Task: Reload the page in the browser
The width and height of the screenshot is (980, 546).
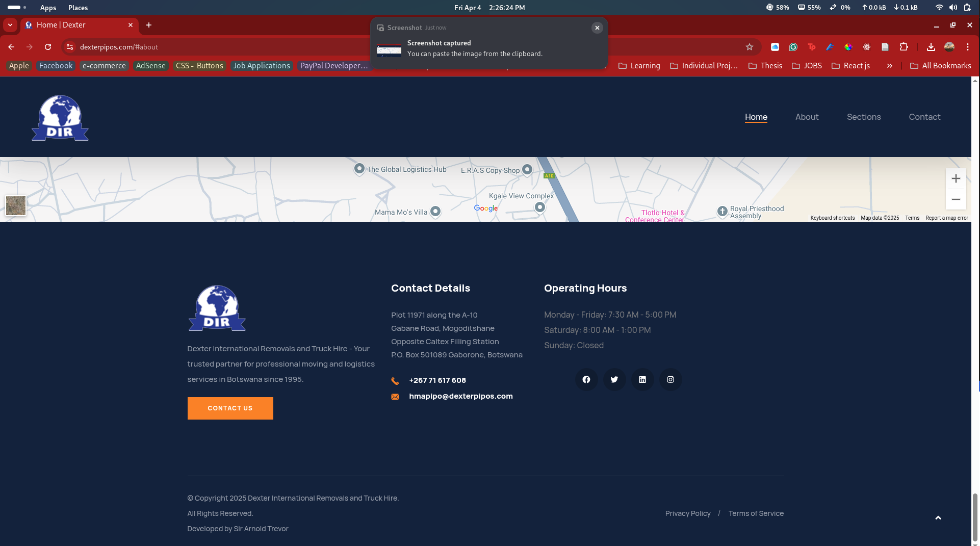Action: (48, 47)
